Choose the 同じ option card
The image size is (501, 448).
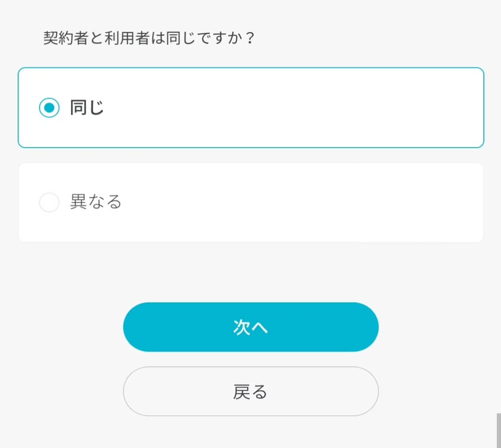(251, 107)
